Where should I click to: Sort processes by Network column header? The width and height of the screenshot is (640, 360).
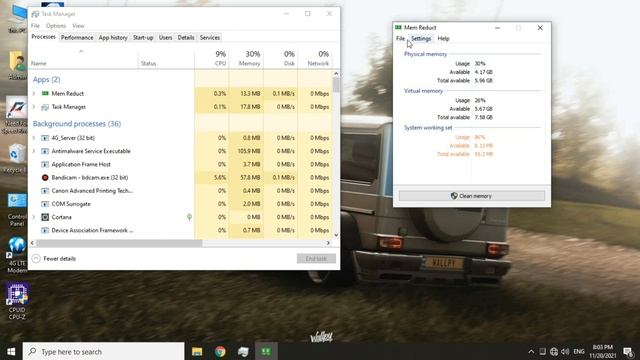(x=315, y=58)
